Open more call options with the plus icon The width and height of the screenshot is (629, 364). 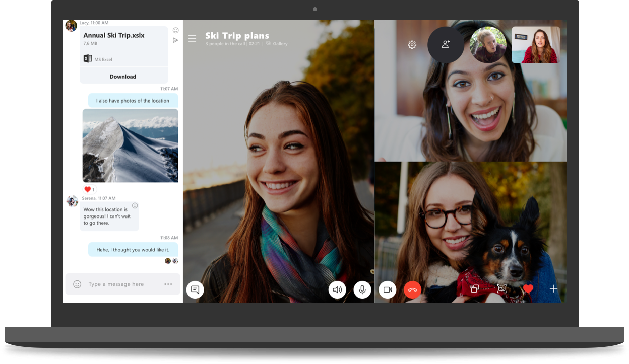coord(553,288)
